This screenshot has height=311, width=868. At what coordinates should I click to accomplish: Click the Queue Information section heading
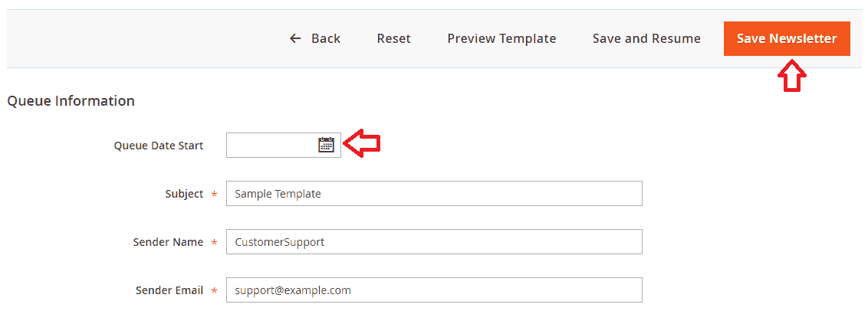71,101
